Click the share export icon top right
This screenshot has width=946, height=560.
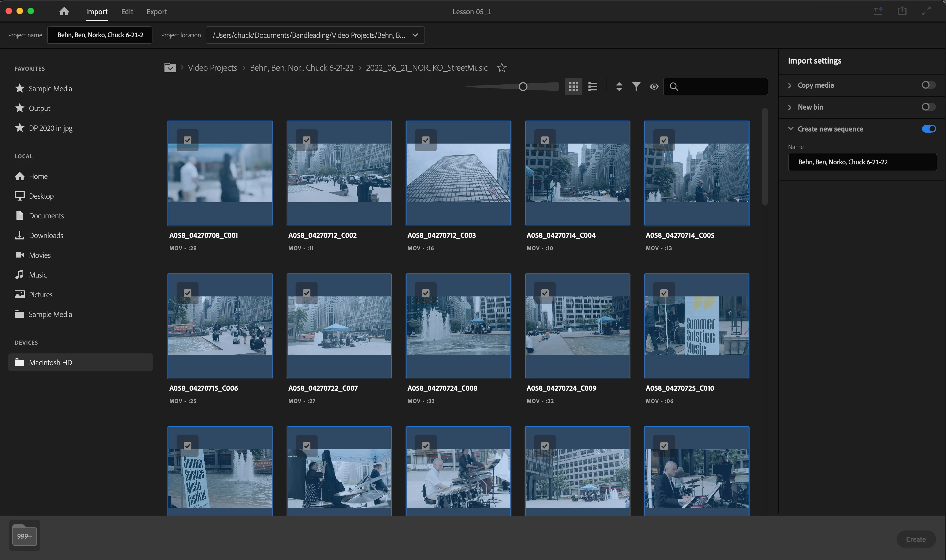[x=902, y=11]
